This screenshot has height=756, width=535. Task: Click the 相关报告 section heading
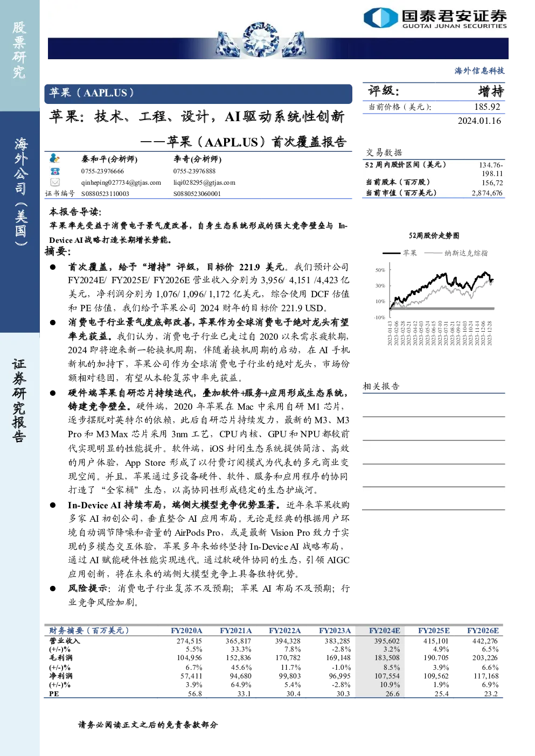[381, 386]
